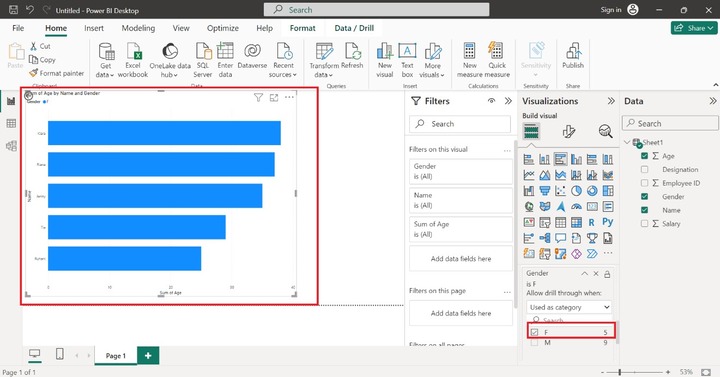Activate Format painter
Screen dimensions: 720x377
56,73
